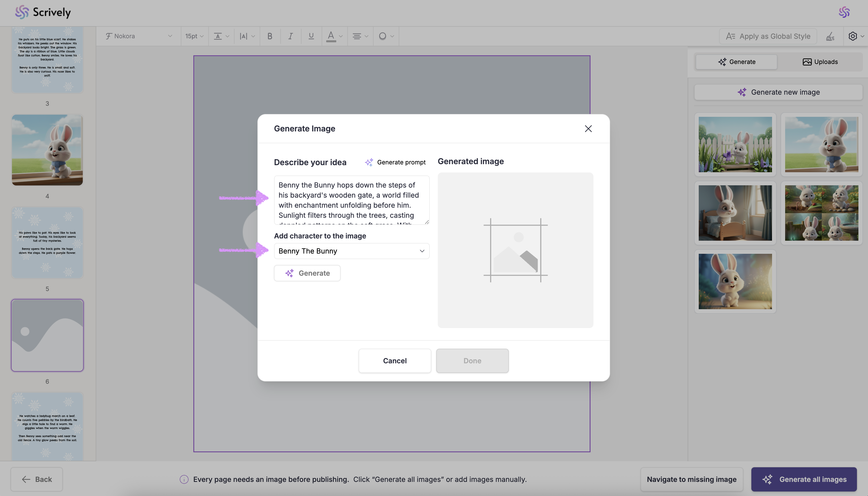
Task: Toggle italic text formatting
Action: 290,36
